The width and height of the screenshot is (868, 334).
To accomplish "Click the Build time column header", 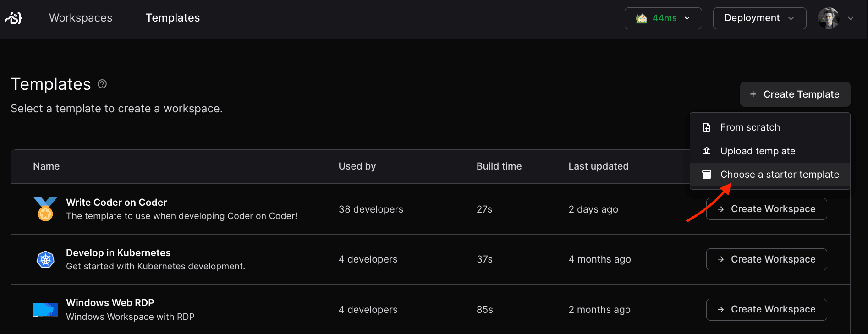I will (499, 166).
